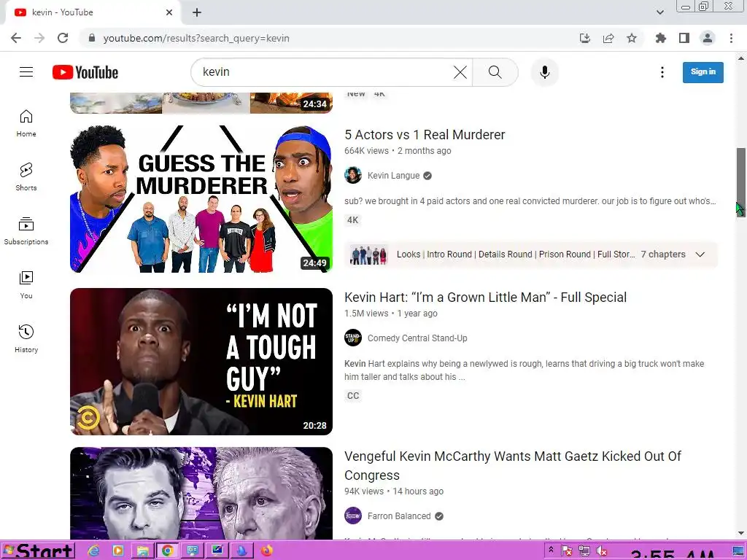Open Firefox from the taskbar
This screenshot has height=560, width=747.
click(267, 551)
